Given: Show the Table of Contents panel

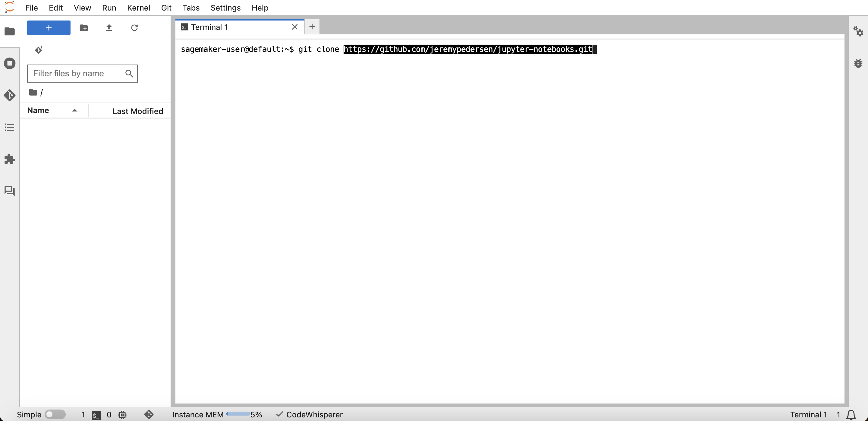Looking at the screenshot, I should tap(9, 127).
